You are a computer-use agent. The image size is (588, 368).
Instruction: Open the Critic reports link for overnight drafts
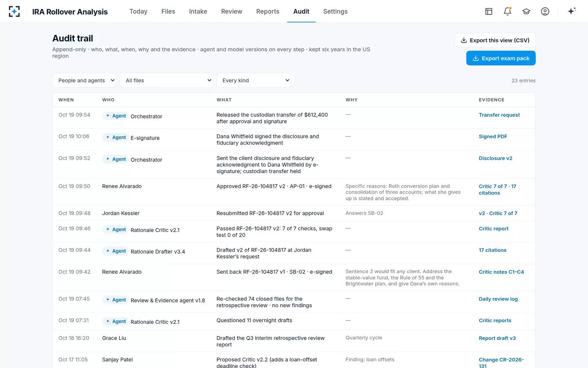(495, 321)
